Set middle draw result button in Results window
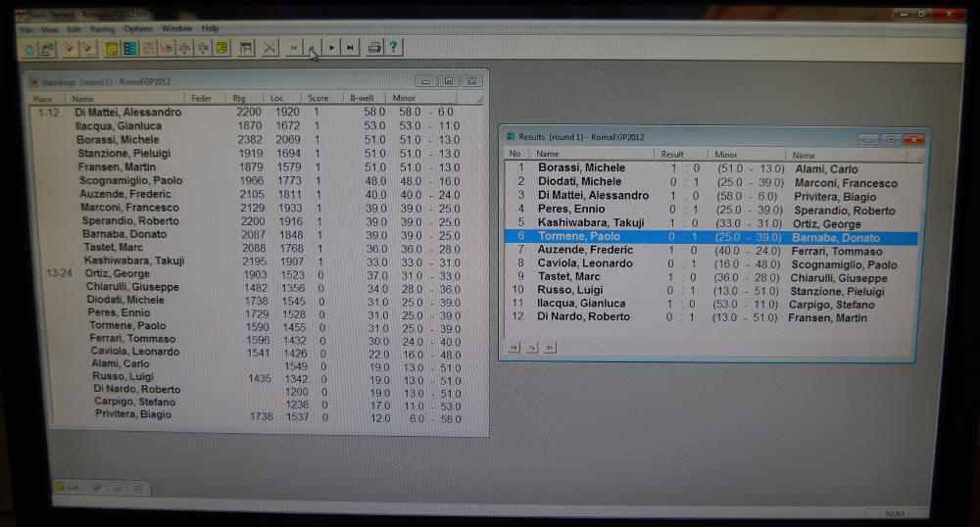Image resolution: width=980 pixels, height=527 pixels. coord(532,348)
